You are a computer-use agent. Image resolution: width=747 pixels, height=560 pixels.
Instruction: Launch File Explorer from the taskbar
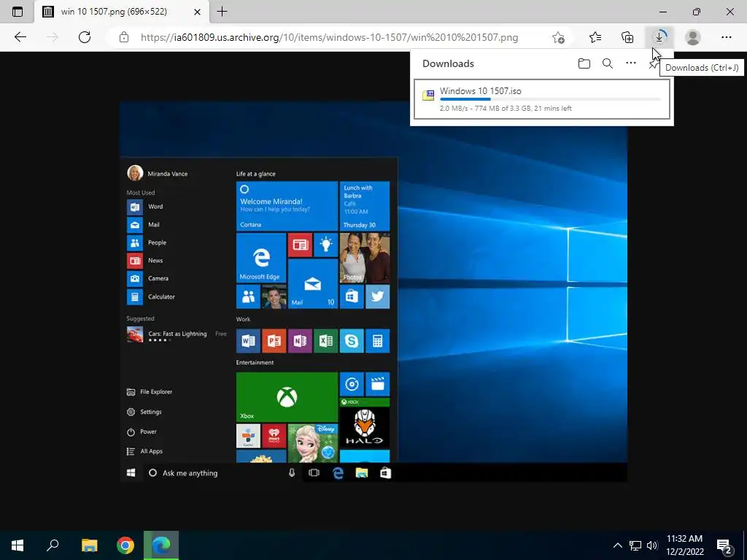click(89, 545)
